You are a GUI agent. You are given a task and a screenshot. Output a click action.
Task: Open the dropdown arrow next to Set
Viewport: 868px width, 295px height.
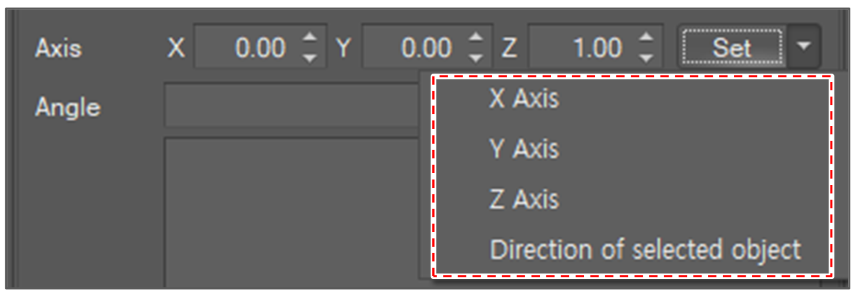click(804, 47)
